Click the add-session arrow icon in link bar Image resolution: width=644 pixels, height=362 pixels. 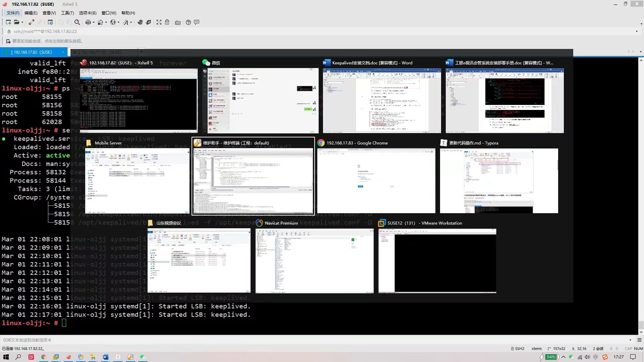pos(8,41)
